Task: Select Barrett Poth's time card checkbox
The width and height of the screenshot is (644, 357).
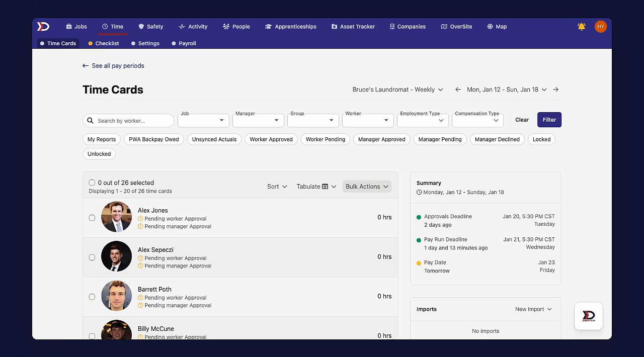Action: tap(92, 297)
